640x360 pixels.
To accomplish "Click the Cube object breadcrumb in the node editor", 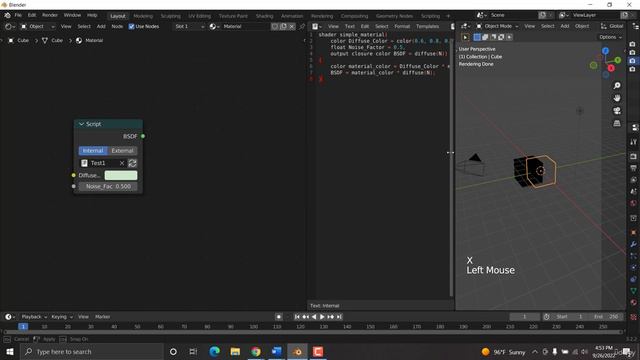I will (19, 40).
